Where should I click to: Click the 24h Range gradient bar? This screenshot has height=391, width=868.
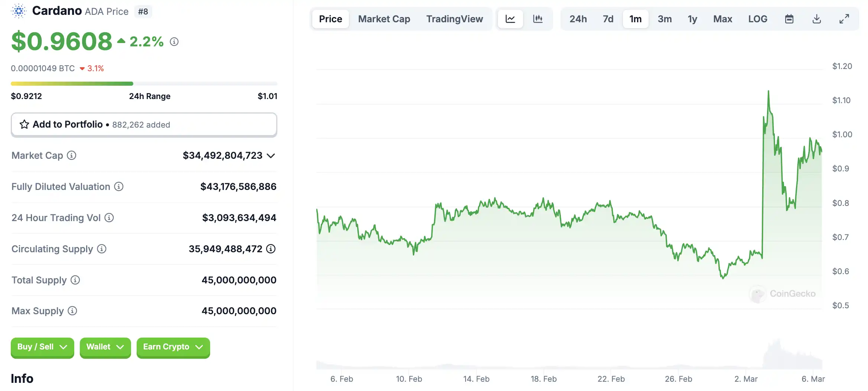[144, 83]
